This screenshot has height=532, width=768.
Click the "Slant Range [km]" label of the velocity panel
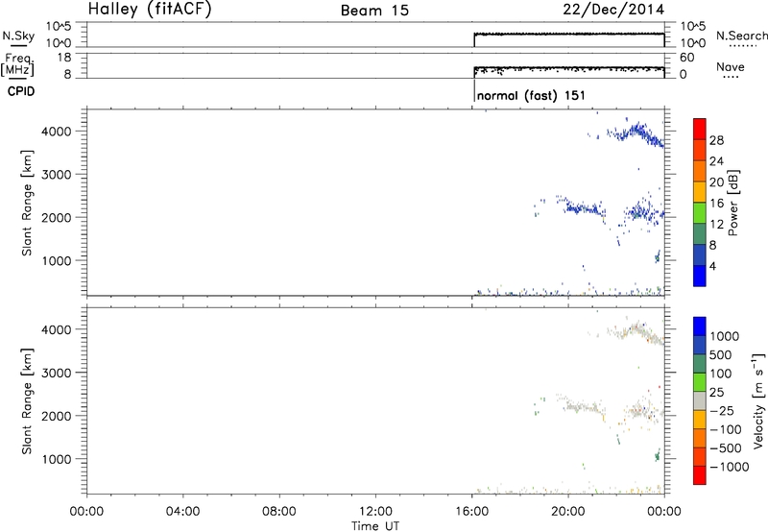tap(27, 401)
